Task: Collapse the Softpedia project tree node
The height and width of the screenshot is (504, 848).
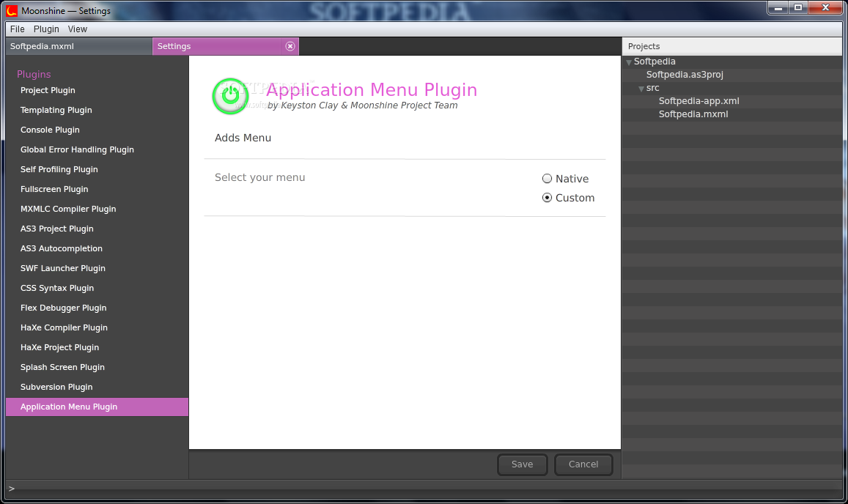Action: (x=628, y=62)
